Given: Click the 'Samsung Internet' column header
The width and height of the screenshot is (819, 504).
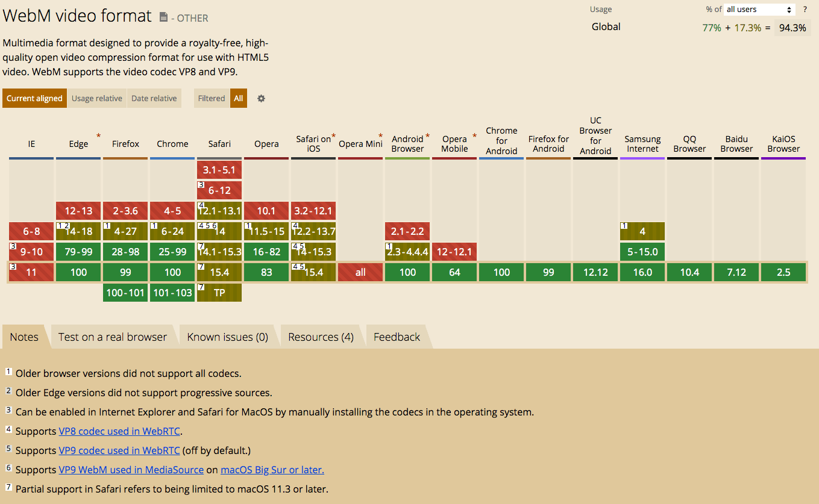Looking at the screenshot, I should point(642,144).
